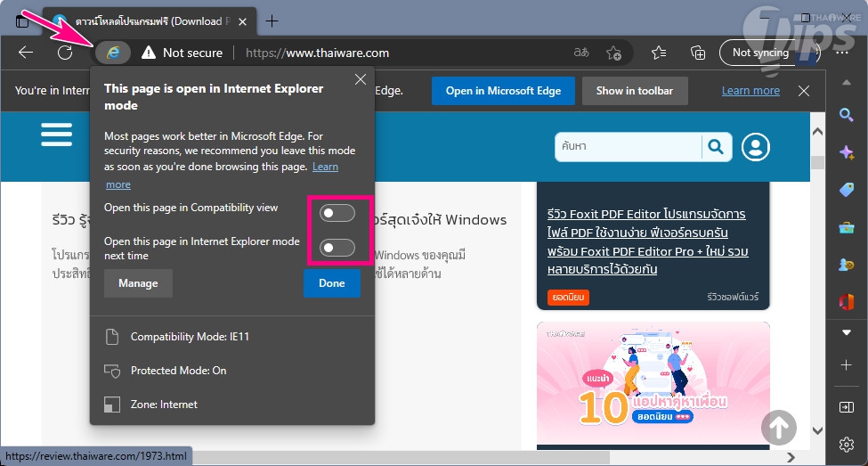Click the horizontal scrollbar right arrow
Viewport: 868px width, 466px height.
click(791, 457)
